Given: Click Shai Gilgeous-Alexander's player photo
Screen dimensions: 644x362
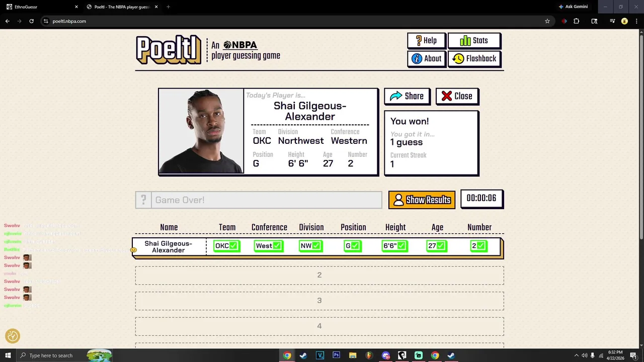Looking at the screenshot, I should point(201,131).
